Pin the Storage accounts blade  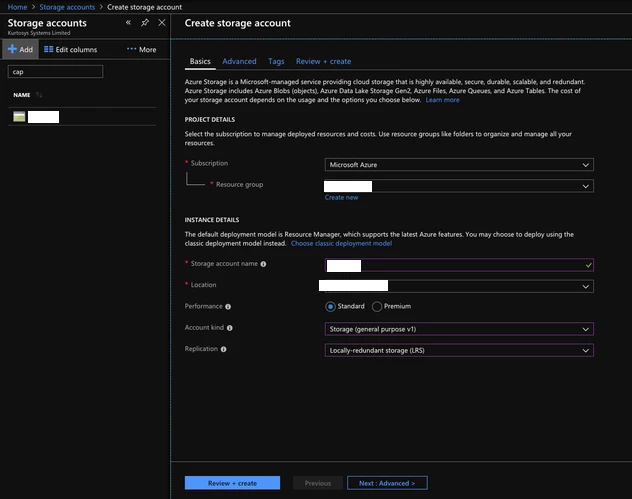[145, 23]
